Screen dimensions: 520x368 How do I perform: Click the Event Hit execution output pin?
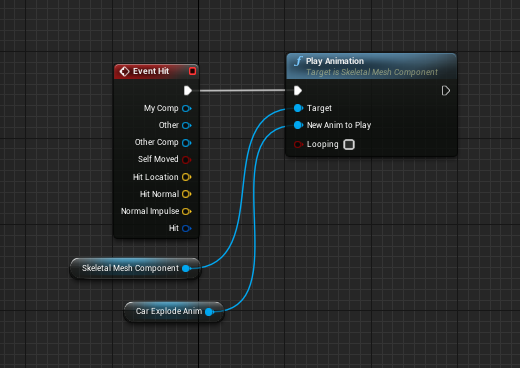pos(188,91)
